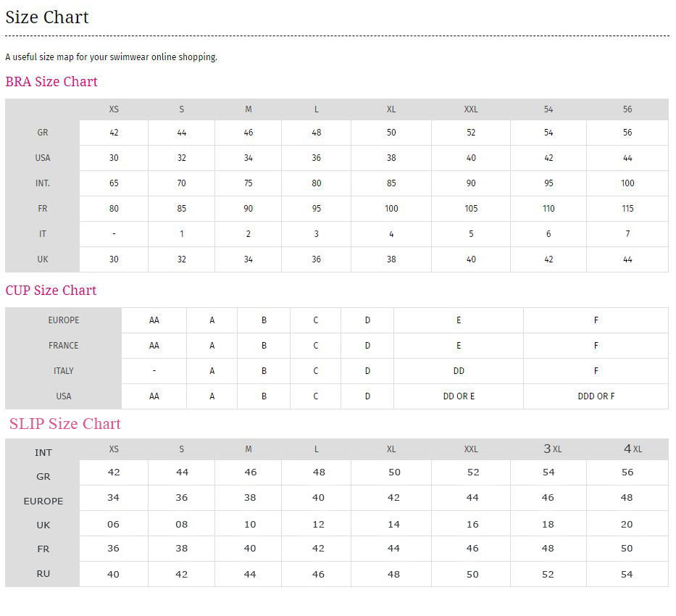Image resolution: width=676 pixels, height=616 pixels.
Task: Click the FR row label in BRA chart
Action: [42, 209]
